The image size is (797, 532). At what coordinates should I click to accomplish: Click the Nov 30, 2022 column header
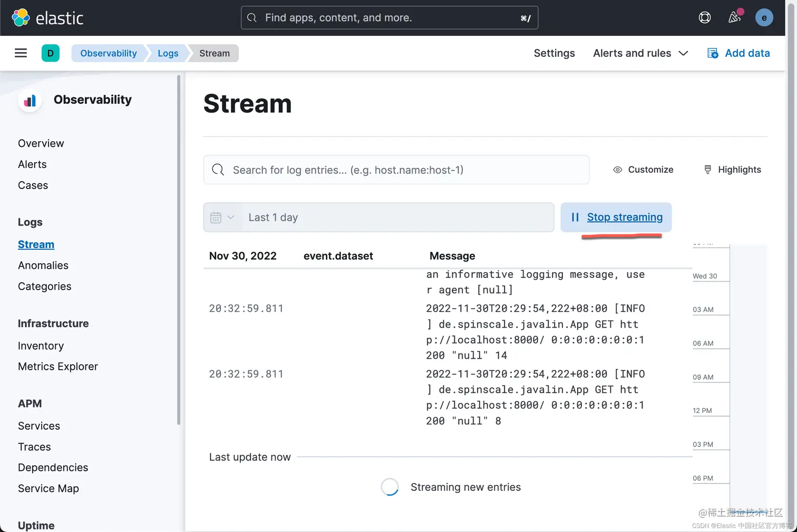tap(243, 256)
